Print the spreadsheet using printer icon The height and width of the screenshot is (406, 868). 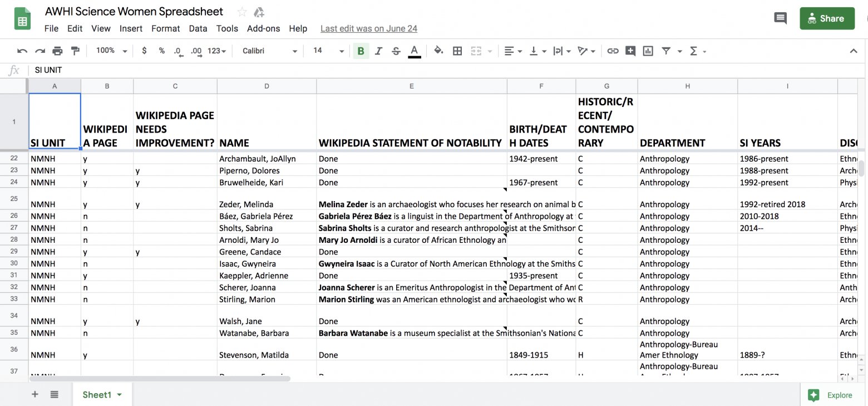coord(57,51)
